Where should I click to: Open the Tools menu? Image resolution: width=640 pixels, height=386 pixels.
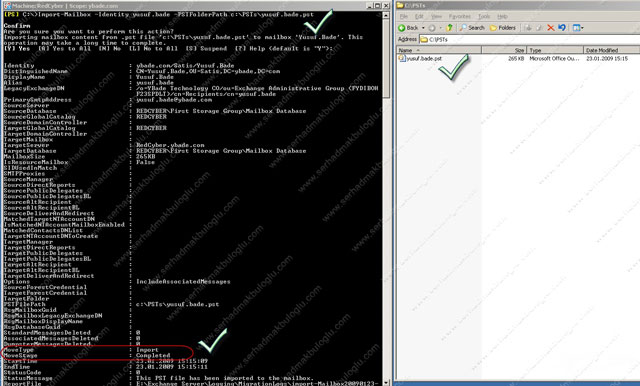(x=484, y=16)
